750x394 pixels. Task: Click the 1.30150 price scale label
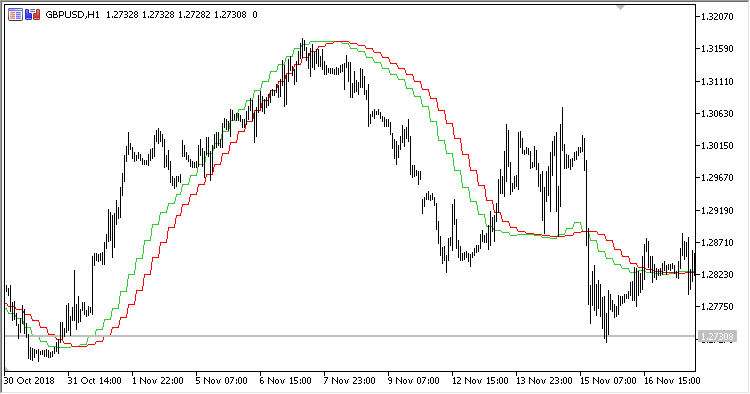pyautogui.click(x=717, y=146)
